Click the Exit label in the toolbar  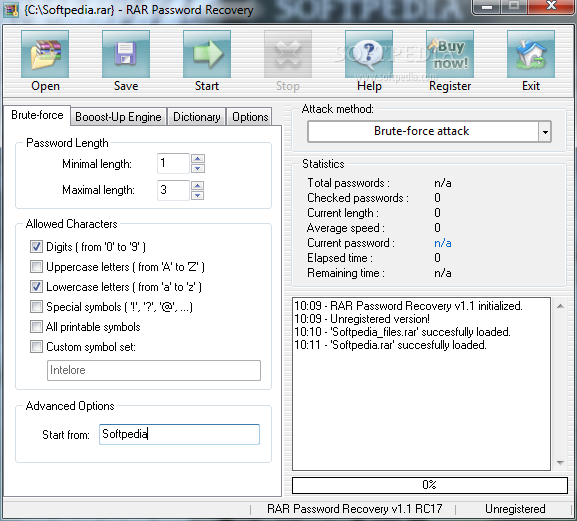pyautogui.click(x=531, y=86)
